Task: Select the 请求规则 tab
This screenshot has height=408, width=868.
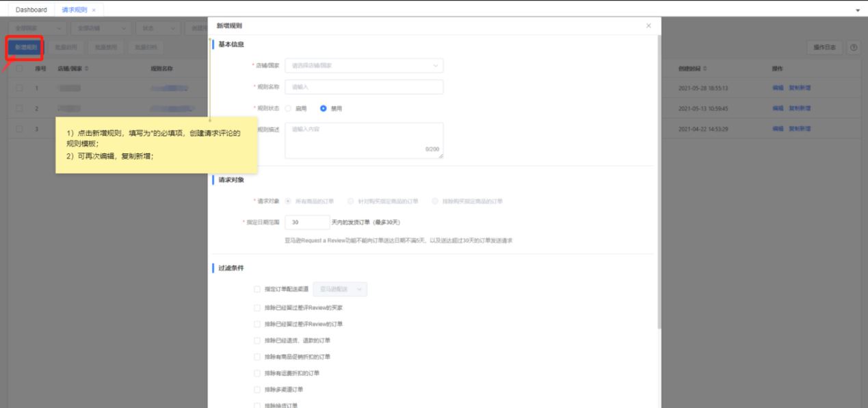Action: tap(74, 10)
